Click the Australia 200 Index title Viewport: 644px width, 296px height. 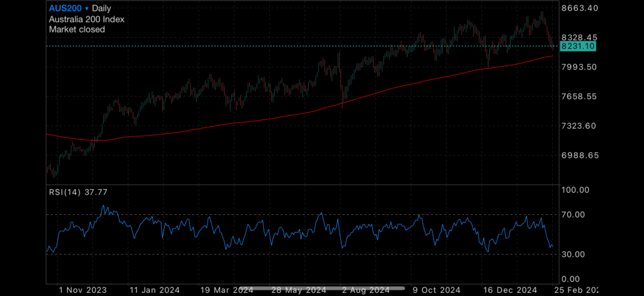87,19
